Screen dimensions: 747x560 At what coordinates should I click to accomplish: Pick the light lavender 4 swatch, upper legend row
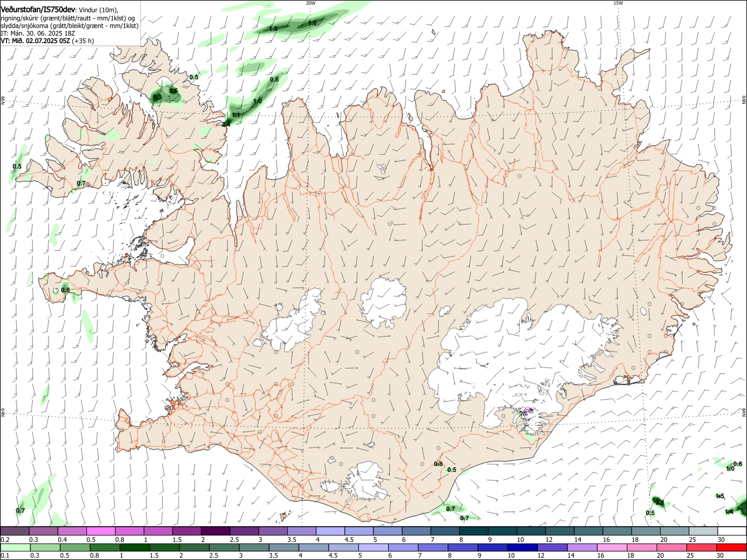330,531
